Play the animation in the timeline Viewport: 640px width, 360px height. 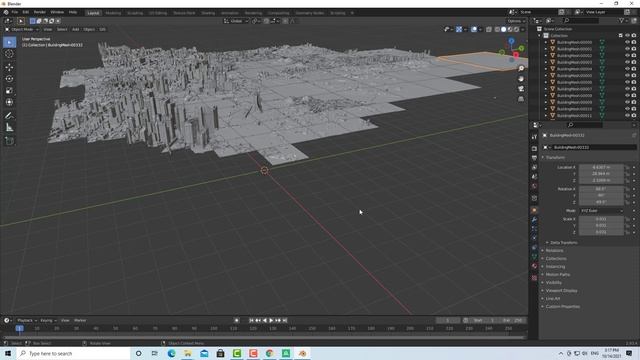pyautogui.click(x=271, y=320)
